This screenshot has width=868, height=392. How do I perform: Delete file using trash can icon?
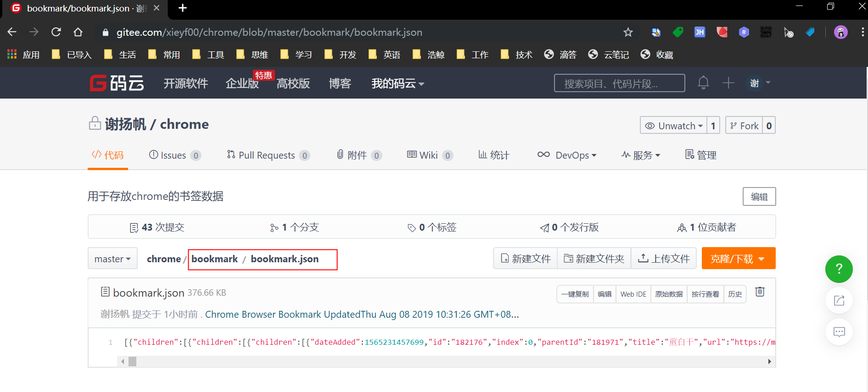pyautogui.click(x=760, y=292)
